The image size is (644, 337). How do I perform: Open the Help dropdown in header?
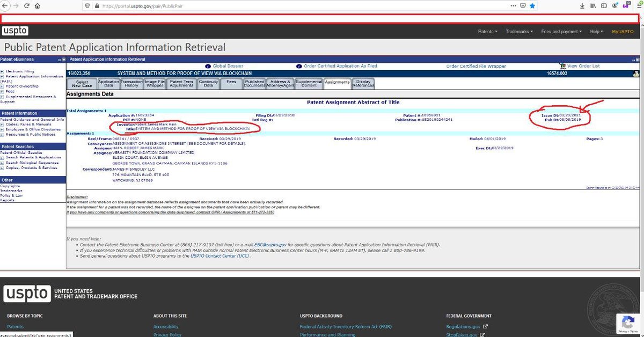click(596, 32)
